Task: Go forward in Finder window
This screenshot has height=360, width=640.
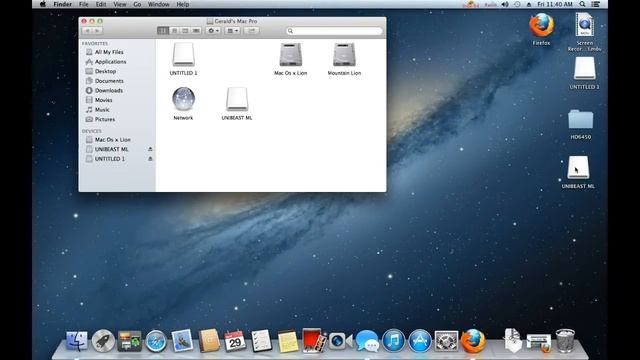Action: tap(98, 31)
